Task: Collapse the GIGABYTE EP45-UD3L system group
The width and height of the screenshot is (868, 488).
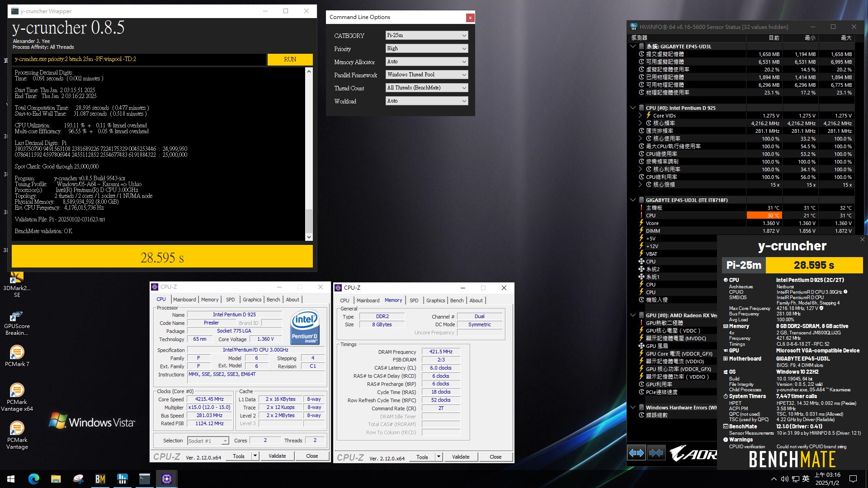Action: coord(633,46)
